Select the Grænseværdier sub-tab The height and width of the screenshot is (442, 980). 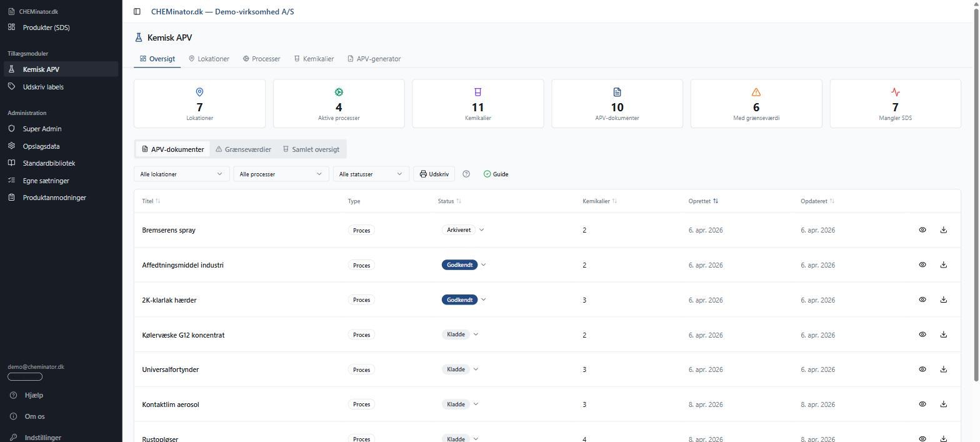243,149
